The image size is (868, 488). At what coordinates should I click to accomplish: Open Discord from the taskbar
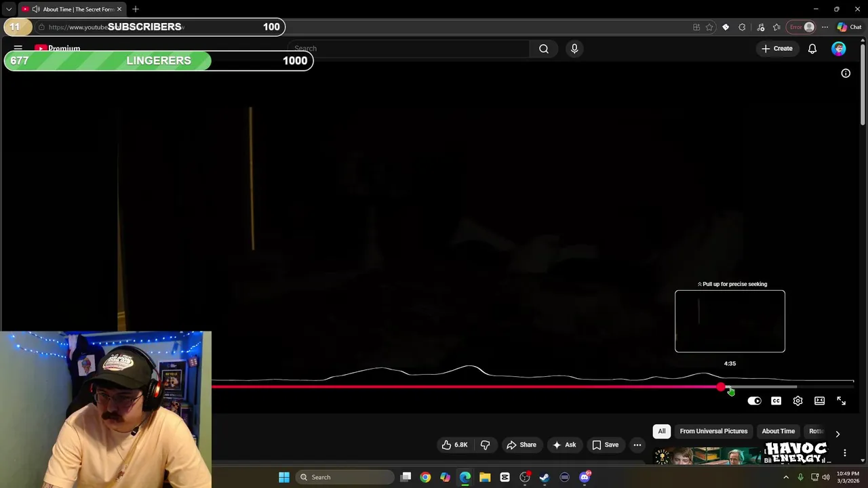click(585, 477)
